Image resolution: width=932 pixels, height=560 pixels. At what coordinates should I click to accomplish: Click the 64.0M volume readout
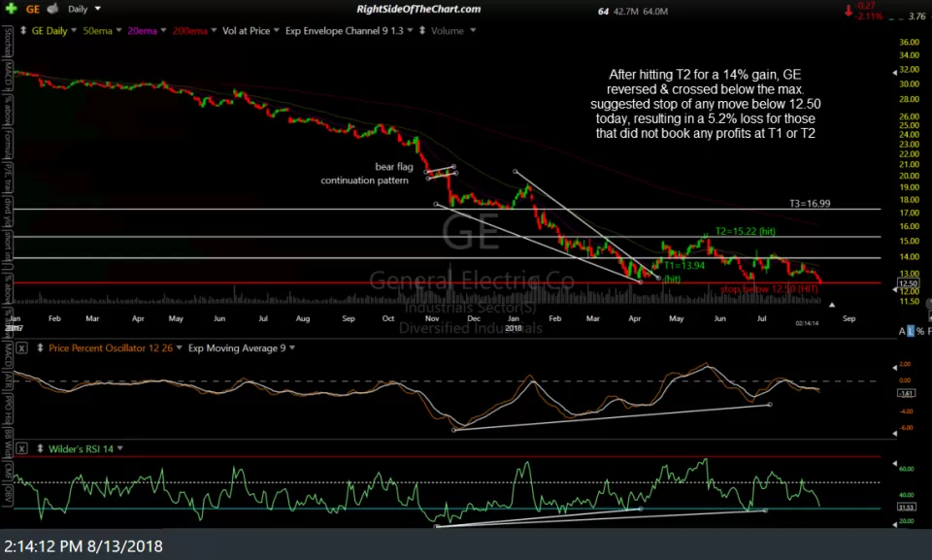654,12
